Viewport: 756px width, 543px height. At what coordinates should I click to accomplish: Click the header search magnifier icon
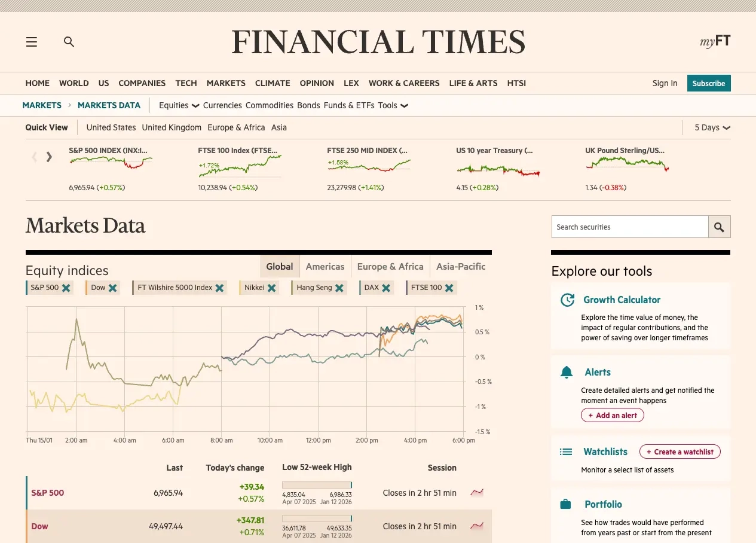click(69, 41)
